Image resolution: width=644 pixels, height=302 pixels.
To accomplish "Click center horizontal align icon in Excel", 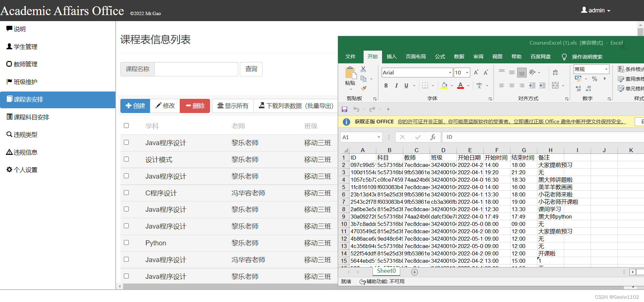I will (512, 86).
